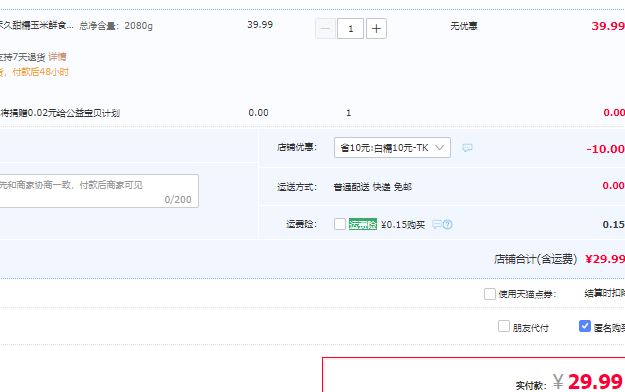Increase item quantity with plus button
The image size is (625, 392).
(376, 29)
